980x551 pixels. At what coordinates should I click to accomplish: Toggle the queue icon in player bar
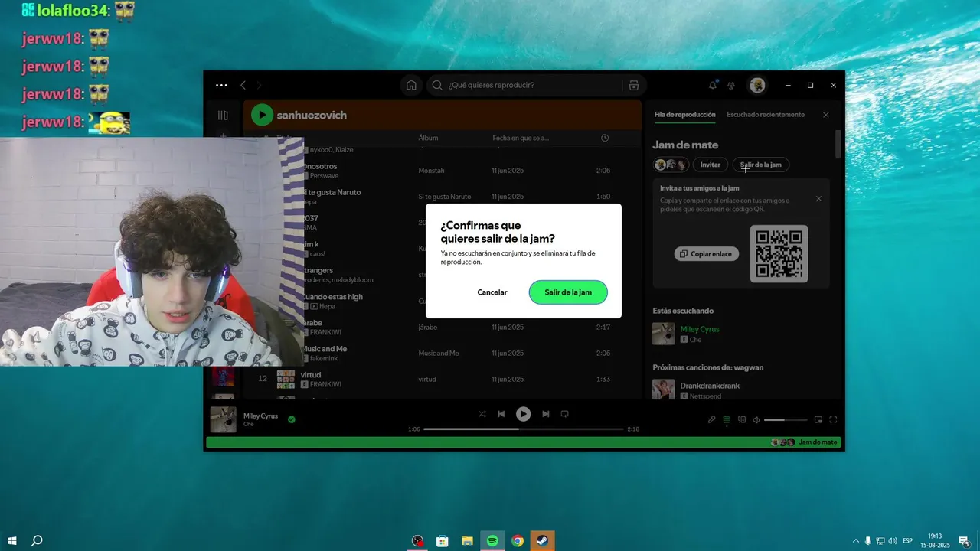coord(727,419)
